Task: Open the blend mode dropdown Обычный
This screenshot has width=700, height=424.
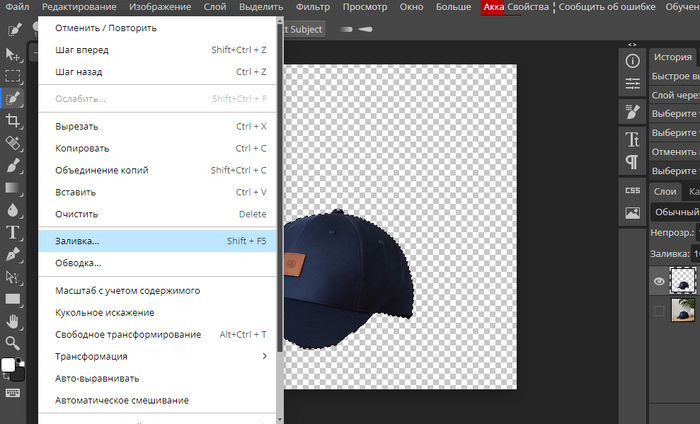Action: 673,212
